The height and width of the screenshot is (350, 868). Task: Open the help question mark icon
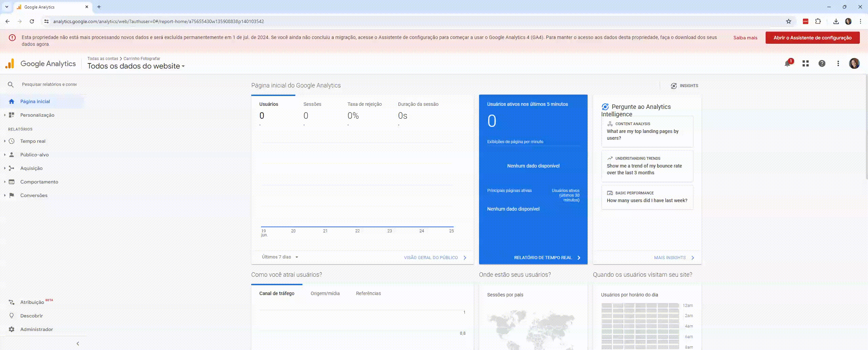[x=822, y=63]
